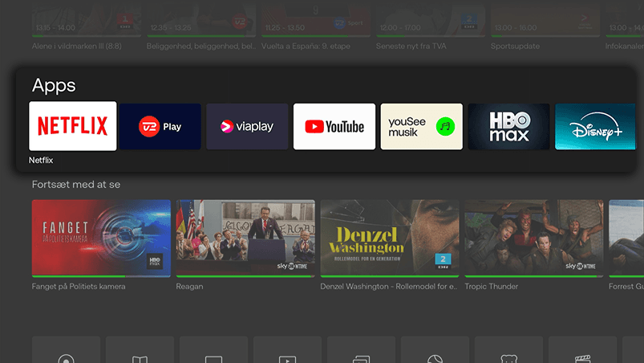
Task: Select the kids bear icon category tile
Action: (x=508, y=352)
